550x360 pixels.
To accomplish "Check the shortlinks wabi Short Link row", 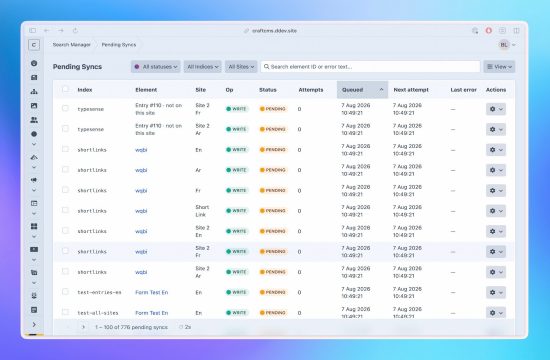I will 65,210.
